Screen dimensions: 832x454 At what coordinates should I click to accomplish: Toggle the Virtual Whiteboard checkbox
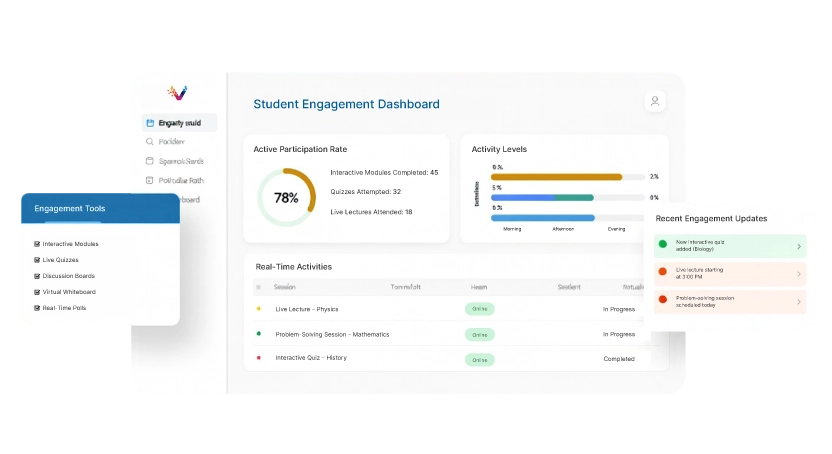(x=37, y=292)
